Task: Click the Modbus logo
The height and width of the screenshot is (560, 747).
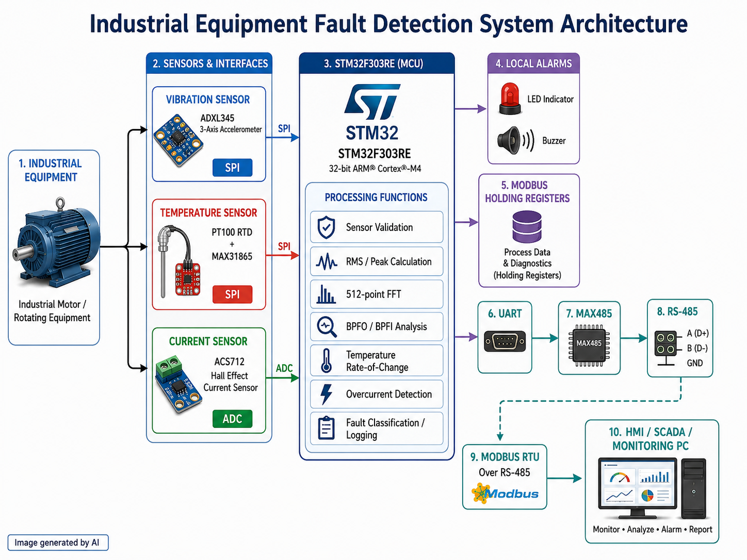Action: point(505,493)
